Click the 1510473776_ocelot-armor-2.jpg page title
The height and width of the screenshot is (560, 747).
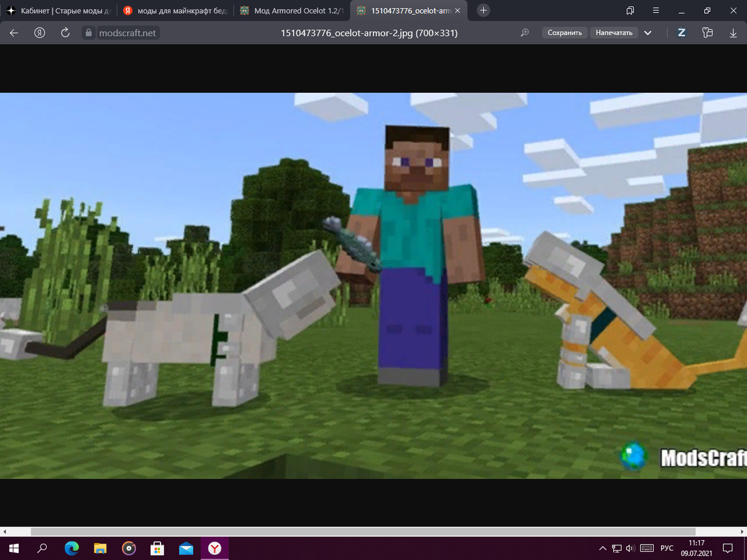click(x=370, y=33)
